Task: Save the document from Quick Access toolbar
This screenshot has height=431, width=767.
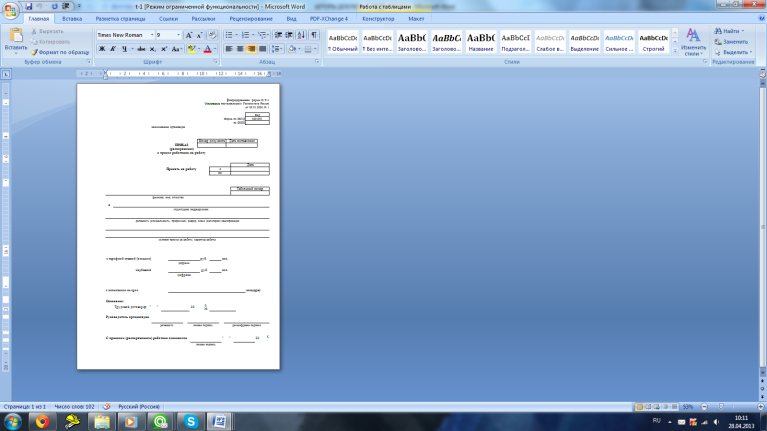Action: point(28,6)
